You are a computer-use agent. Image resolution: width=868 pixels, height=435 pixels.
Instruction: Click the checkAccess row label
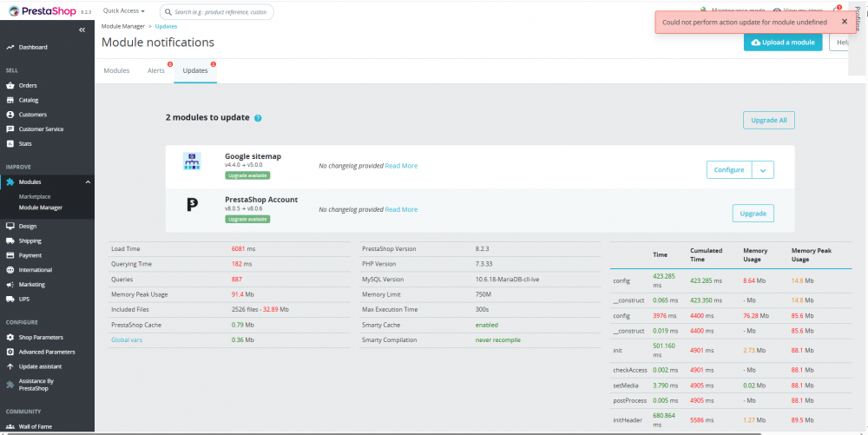(630, 370)
